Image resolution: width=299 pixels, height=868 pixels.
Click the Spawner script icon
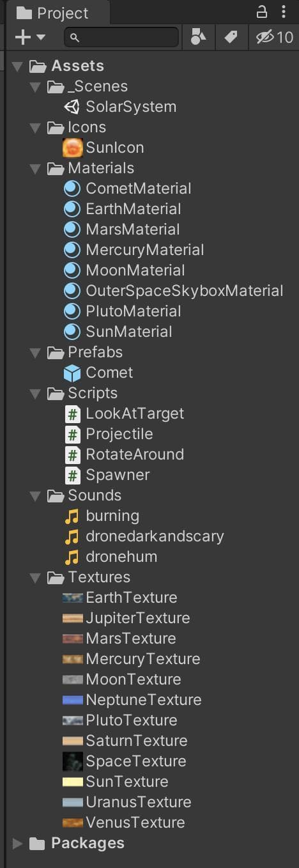click(x=73, y=475)
